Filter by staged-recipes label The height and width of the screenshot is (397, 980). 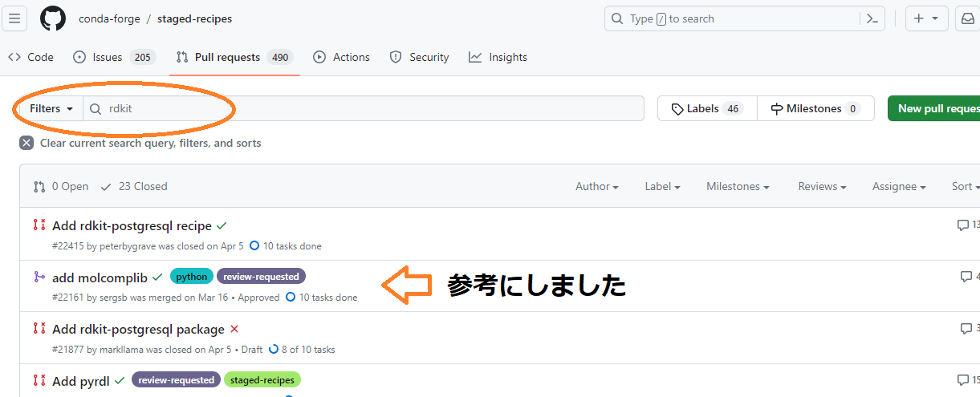tap(262, 380)
